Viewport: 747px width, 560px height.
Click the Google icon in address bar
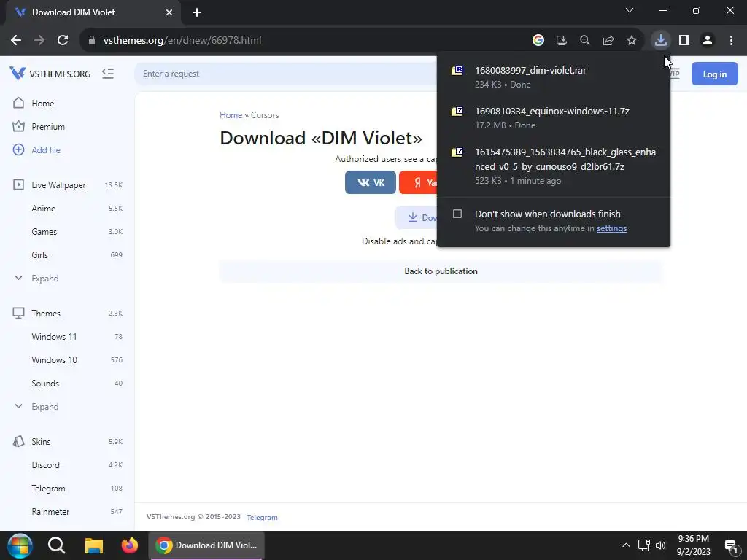(x=538, y=41)
